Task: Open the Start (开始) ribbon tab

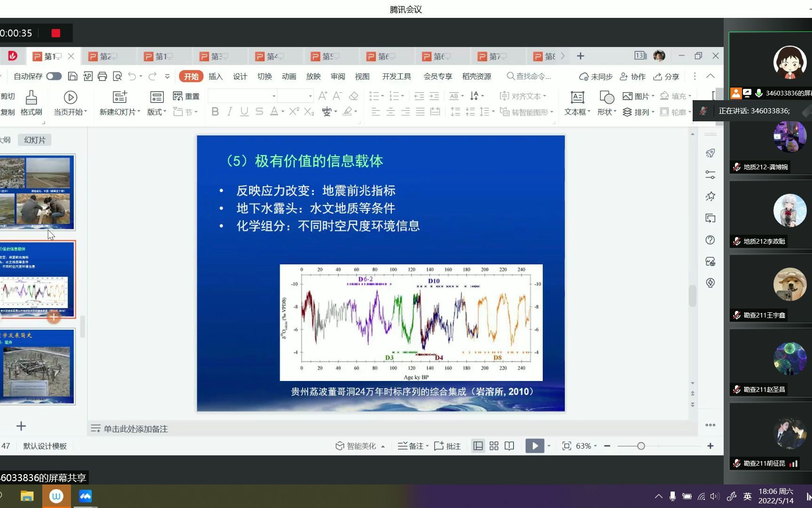Action: (x=191, y=76)
